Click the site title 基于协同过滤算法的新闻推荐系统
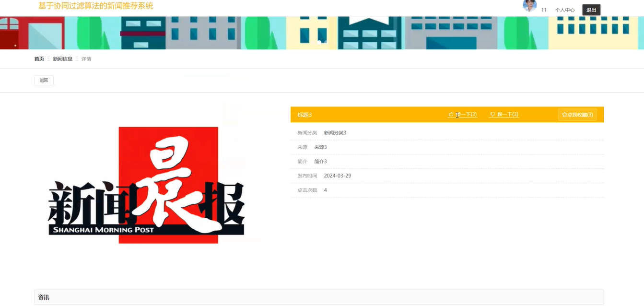Screen dimensions: 644x306 coord(96,6)
